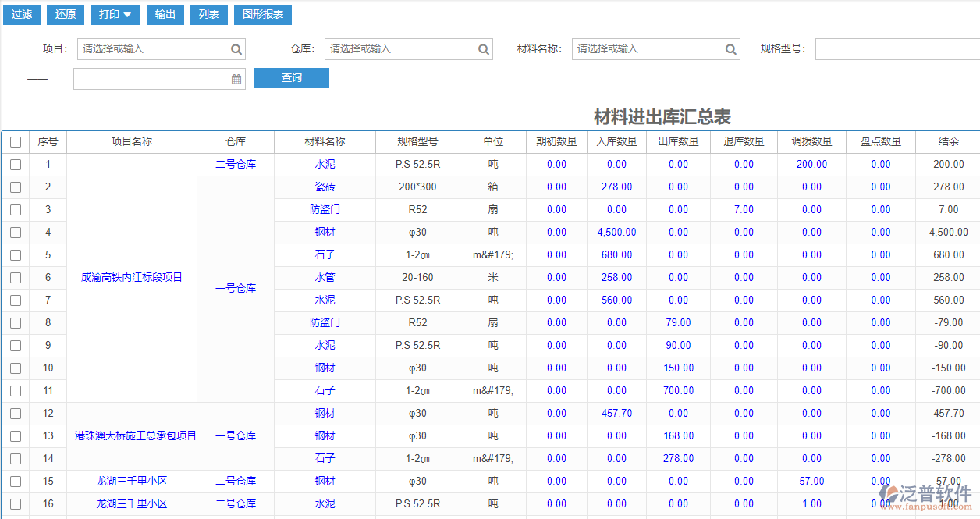This screenshot has width=980, height=519.
Task: Open the calendar date picker
Action: [236, 78]
